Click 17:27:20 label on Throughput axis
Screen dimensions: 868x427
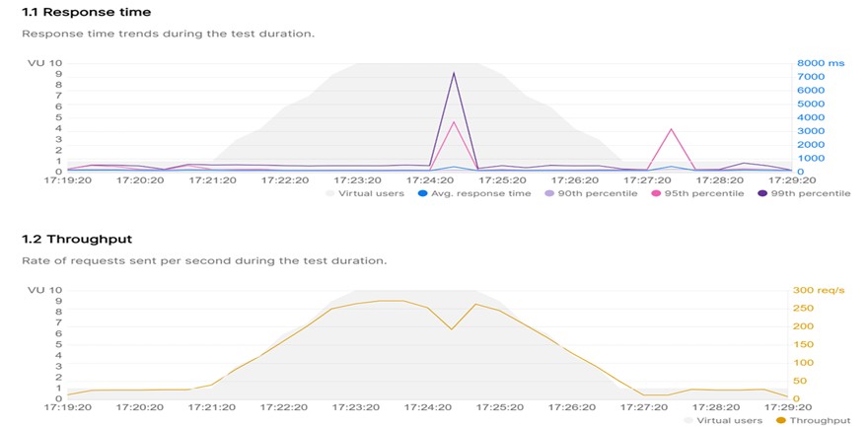(x=645, y=407)
